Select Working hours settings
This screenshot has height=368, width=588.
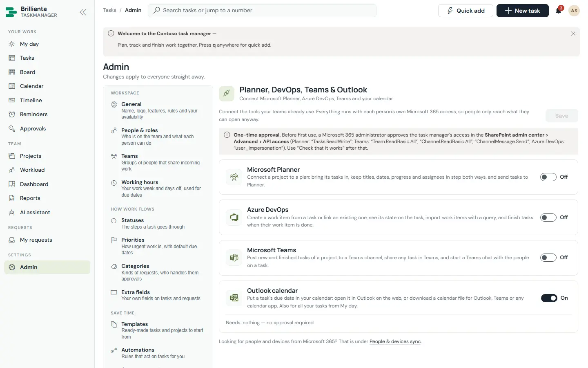pyautogui.click(x=158, y=188)
